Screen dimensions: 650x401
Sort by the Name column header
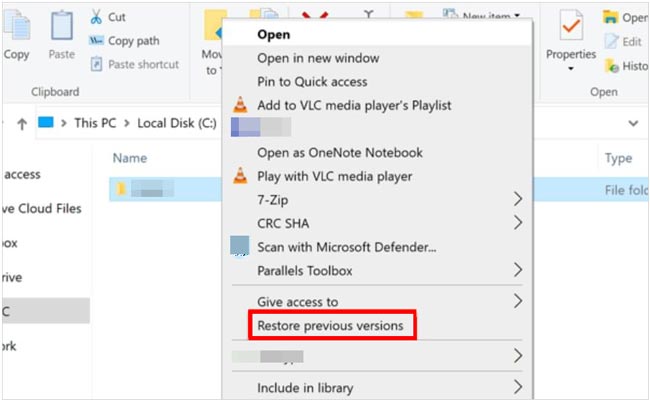click(130, 158)
